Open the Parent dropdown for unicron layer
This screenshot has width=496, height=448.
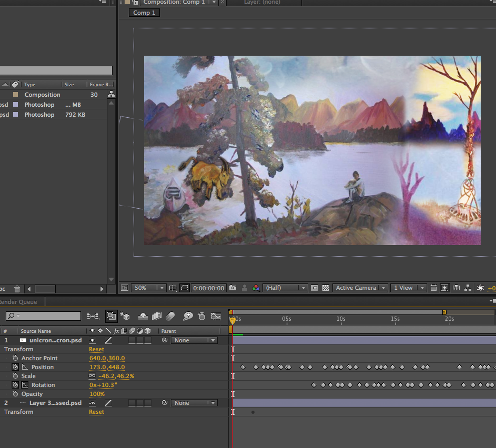pyautogui.click(x=194, y=340)
